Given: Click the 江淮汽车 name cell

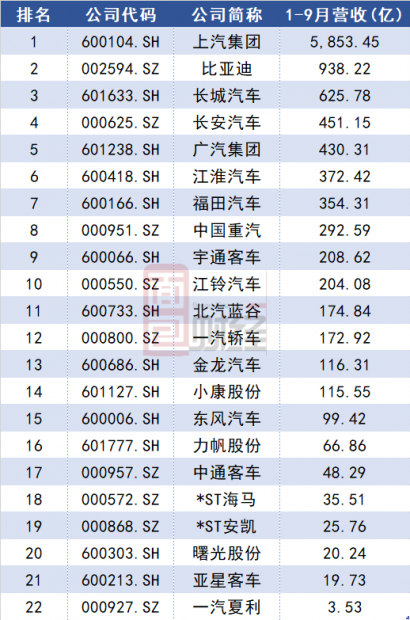Looking at the screenshot, I should pyautogui.click(x=227, y=176).
